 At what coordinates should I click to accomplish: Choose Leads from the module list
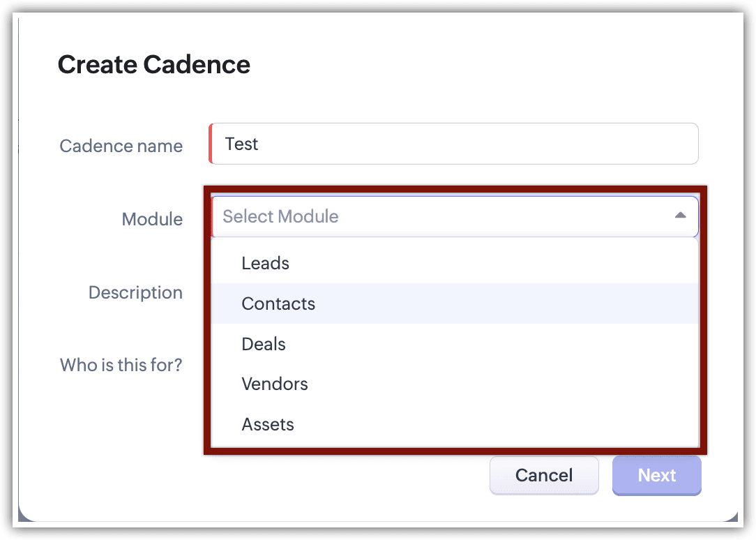click(x=265, y=263)
